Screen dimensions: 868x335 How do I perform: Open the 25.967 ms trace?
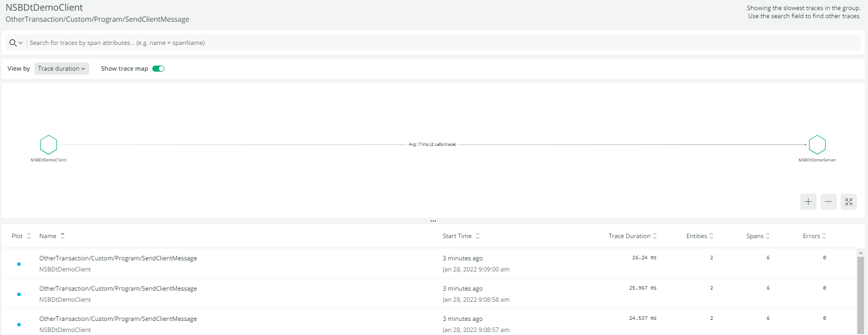tap(429, 294)
